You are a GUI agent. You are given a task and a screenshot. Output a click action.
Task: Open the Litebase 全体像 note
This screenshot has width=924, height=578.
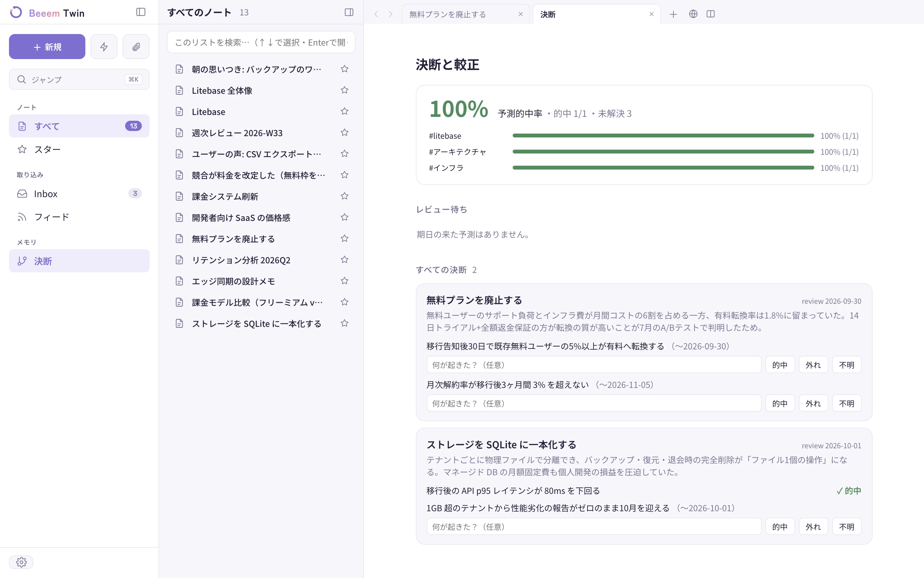pos(261,90)
